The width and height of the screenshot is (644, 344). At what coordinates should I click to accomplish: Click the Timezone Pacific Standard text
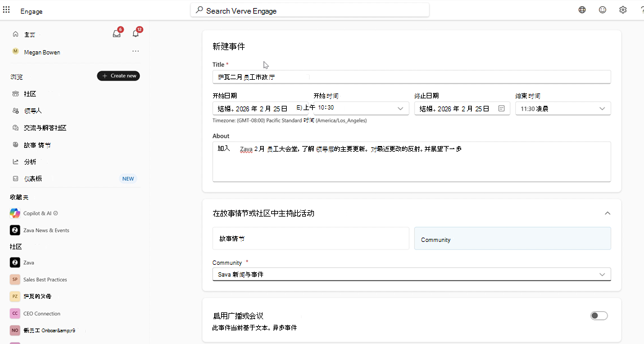[290, 121]
